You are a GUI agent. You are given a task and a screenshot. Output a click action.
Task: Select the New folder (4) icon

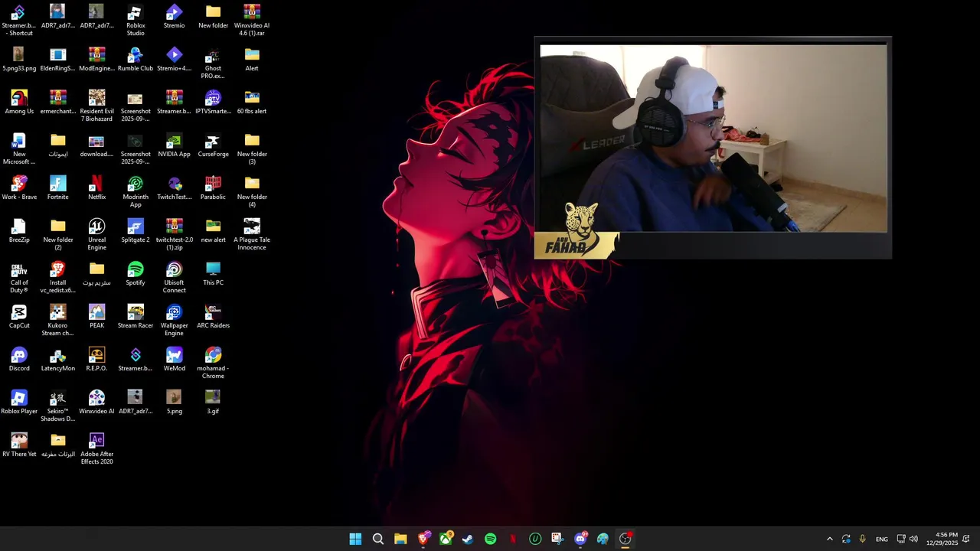click(252, 191)
